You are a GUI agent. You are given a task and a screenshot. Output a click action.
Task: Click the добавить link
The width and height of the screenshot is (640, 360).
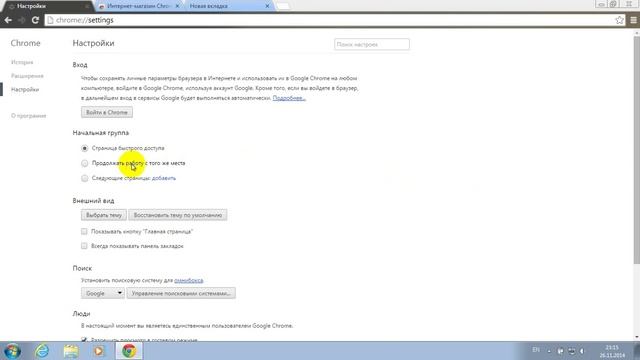(x=164, y=178)
